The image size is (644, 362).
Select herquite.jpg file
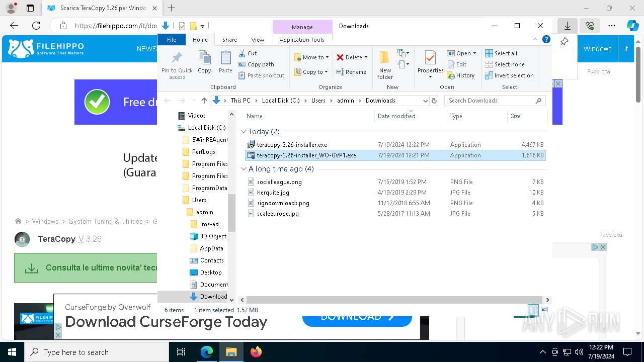point(273,193)
